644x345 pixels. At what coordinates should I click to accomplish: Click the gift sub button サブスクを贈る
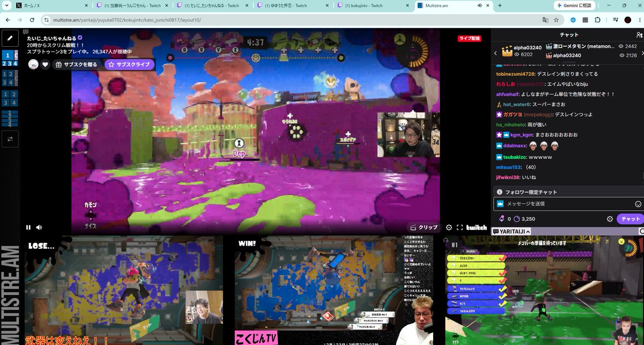(x=76, y=64)
